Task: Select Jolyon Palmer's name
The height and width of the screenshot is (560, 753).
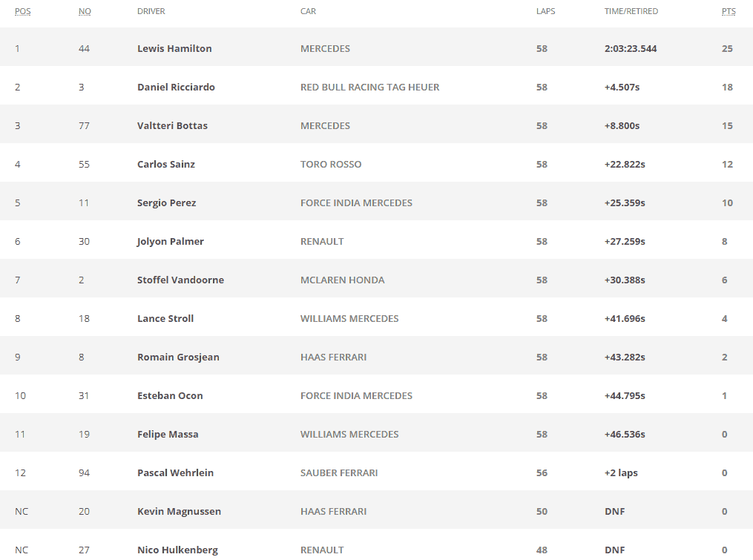Action: coord(171,241)
